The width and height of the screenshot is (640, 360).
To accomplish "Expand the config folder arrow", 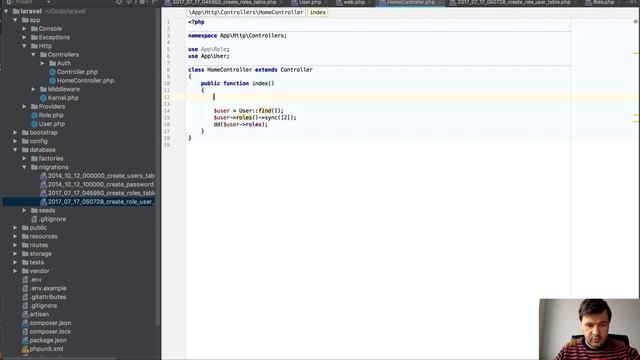I will [x=15, y=141].
